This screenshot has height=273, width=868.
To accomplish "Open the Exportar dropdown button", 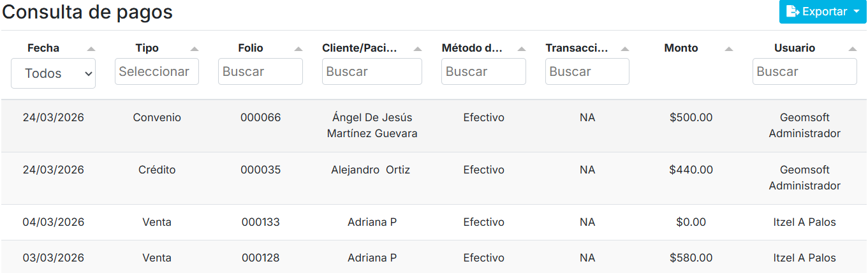I will click(x=823, y=11).
